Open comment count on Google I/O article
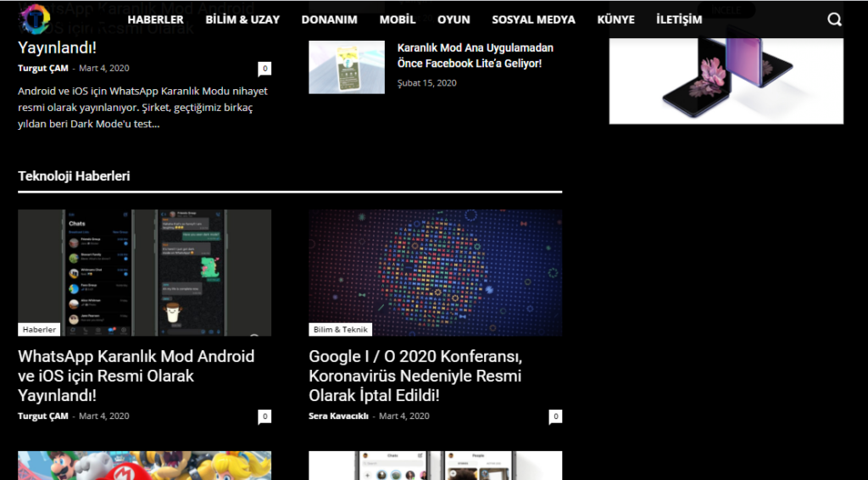 coord(555,417)
